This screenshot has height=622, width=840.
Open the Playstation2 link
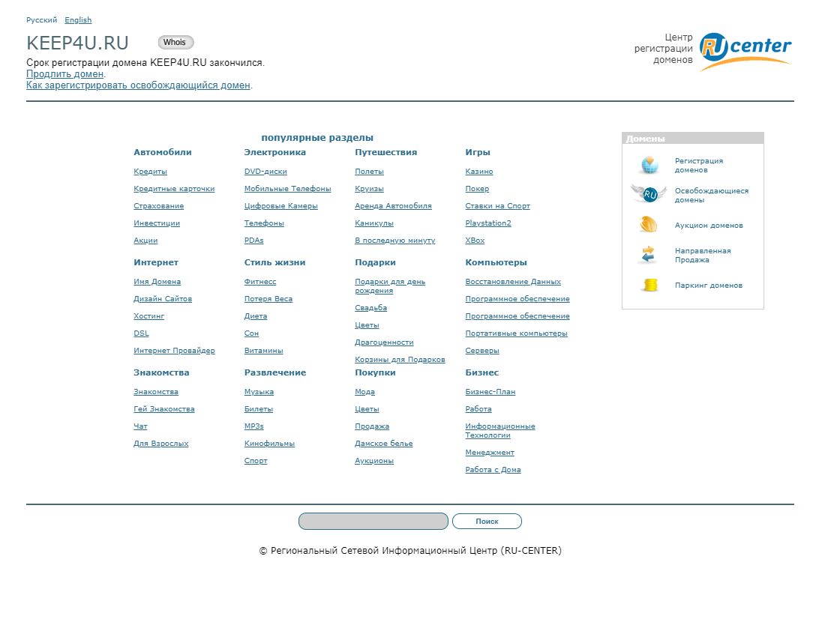(x=488, y=223)
